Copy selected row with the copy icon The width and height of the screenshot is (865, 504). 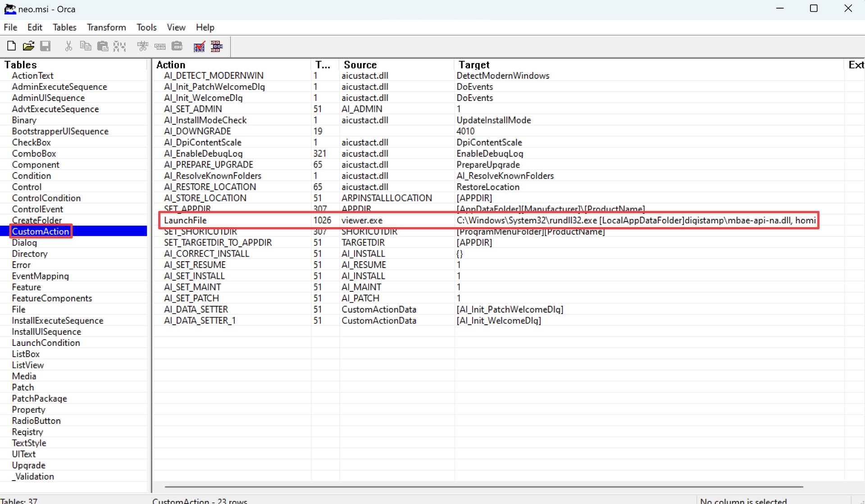[85, 45]
